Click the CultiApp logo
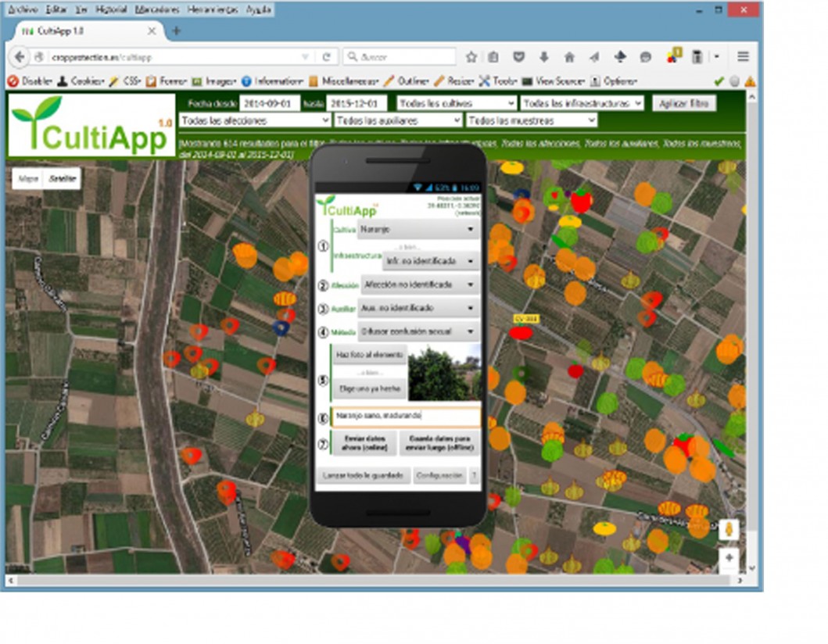This screenshot has height=644, width=828. [91, 125]
